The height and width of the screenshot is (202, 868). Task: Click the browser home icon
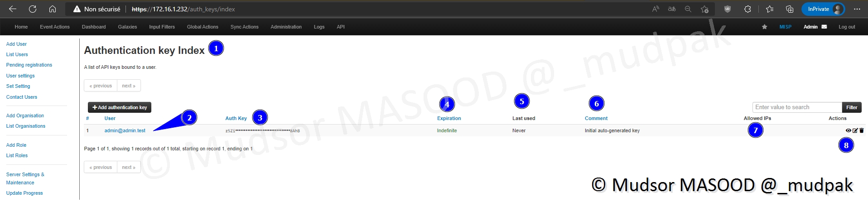(x=53, y=9)
